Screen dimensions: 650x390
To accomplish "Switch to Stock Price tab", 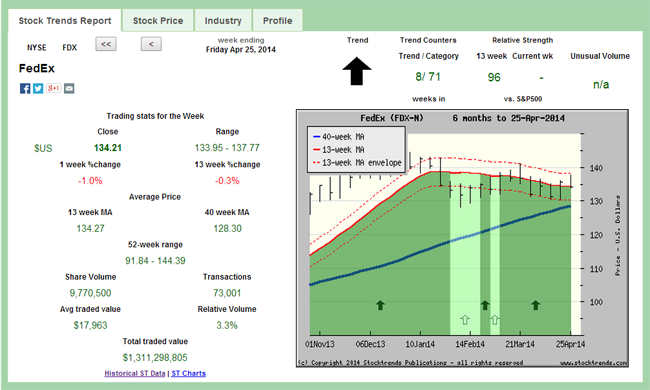I will pos(158,21).
